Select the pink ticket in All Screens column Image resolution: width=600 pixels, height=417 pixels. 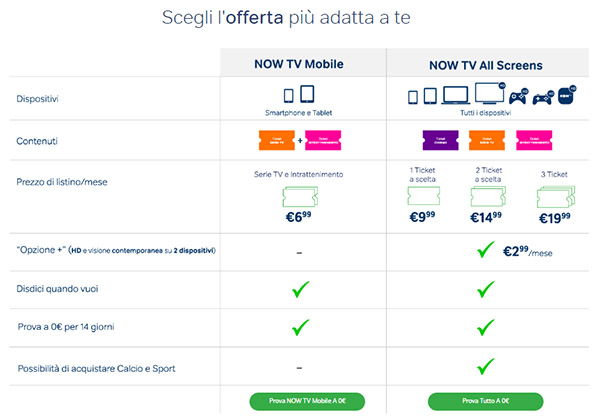532,141
